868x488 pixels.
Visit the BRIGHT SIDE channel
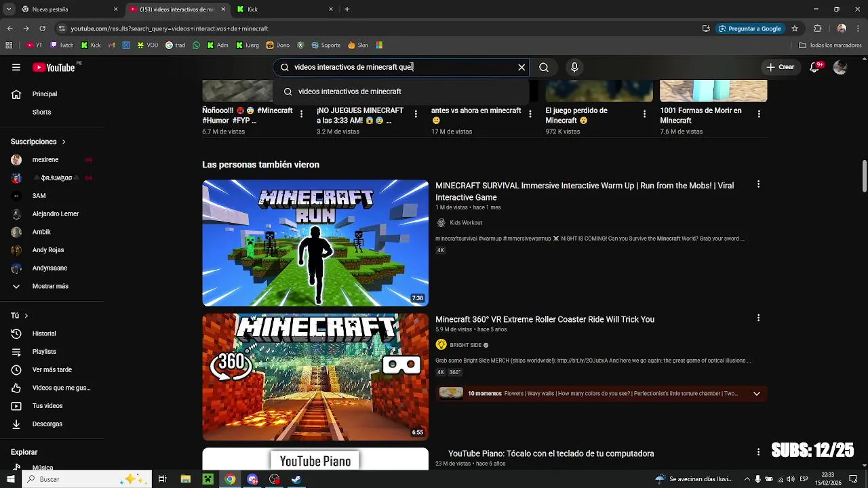(x=465, y=345)
